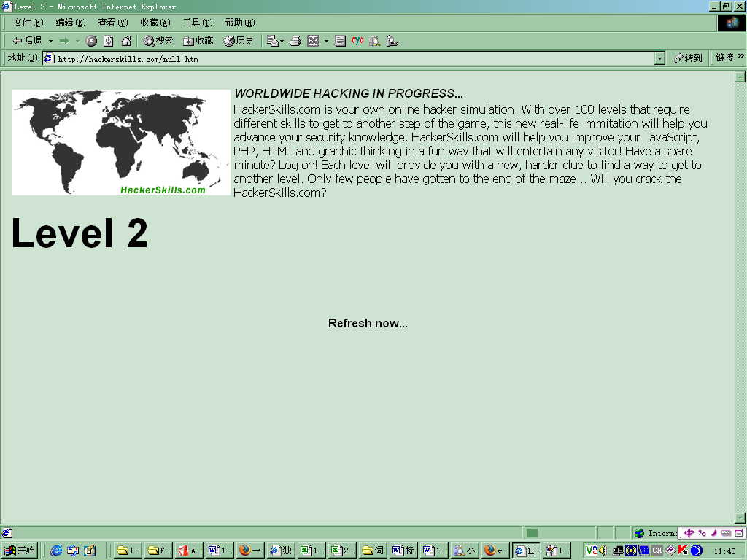Click the Internet Explorer quick launch icon
The image size is (747, 560).
56,551
